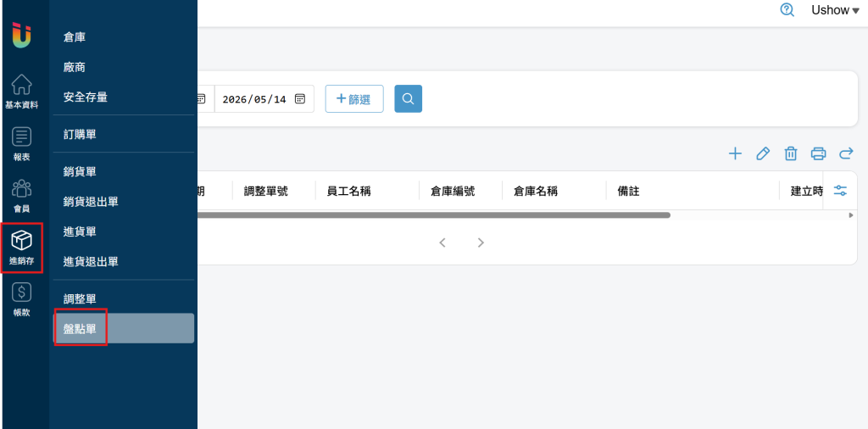
Task: Click the +篩選 filter button
Action: coord(354,99)
